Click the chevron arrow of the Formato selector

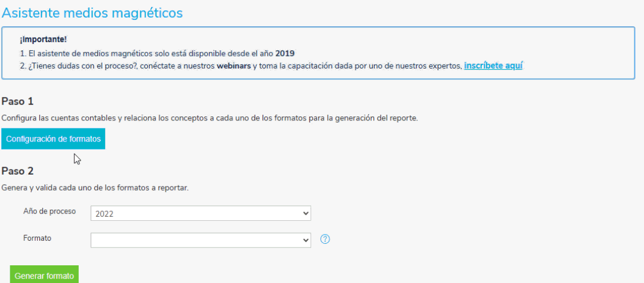coord(305,240)
